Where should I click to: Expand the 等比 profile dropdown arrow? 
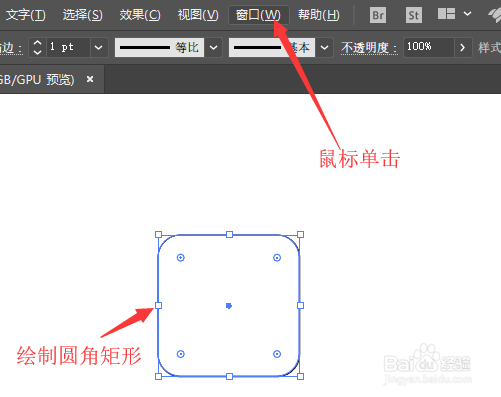click(x=213, y=48)
